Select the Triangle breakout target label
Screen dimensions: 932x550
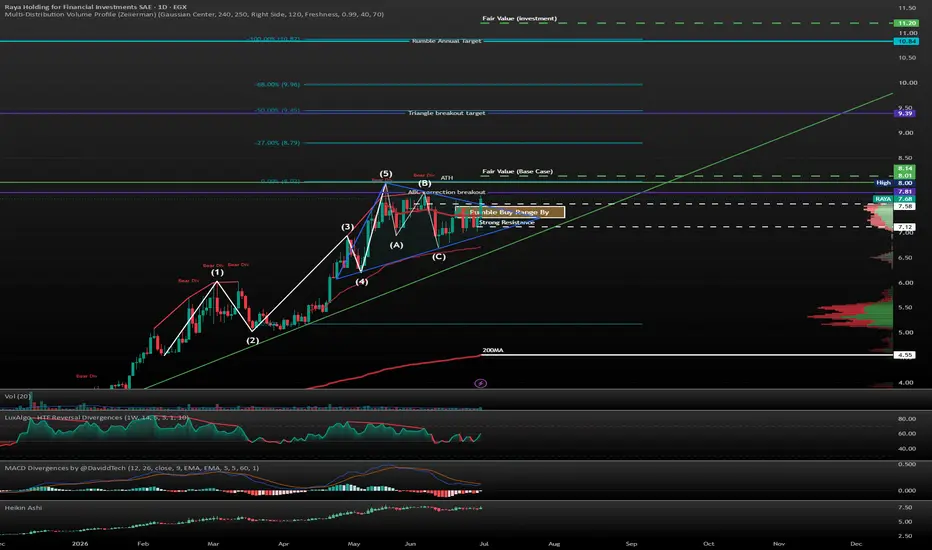pyautogui.click(x=446, y=113)
